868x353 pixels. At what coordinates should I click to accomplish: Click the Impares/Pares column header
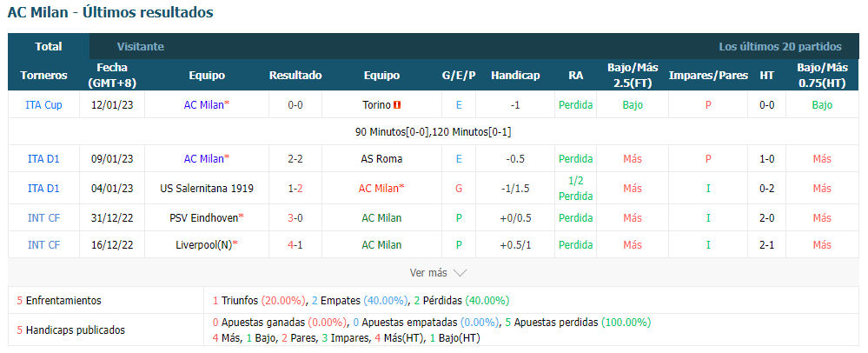coord(708,76)
